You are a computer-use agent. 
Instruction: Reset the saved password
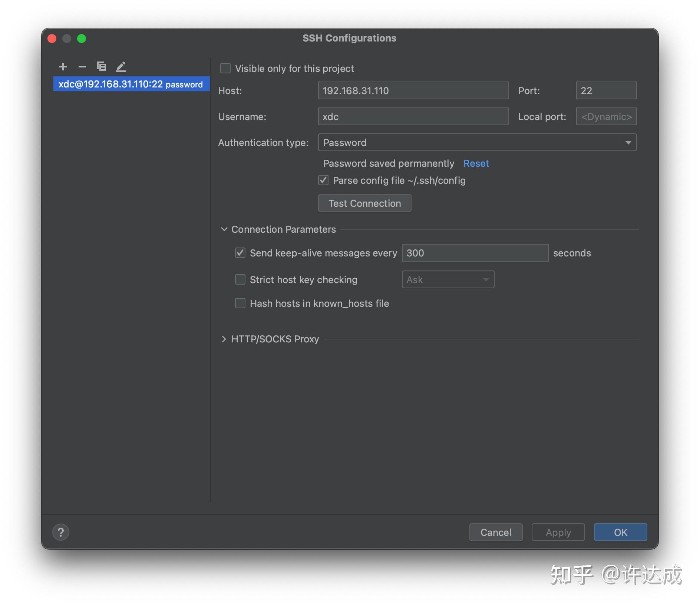pyautogui.click(x=476, y=163)
